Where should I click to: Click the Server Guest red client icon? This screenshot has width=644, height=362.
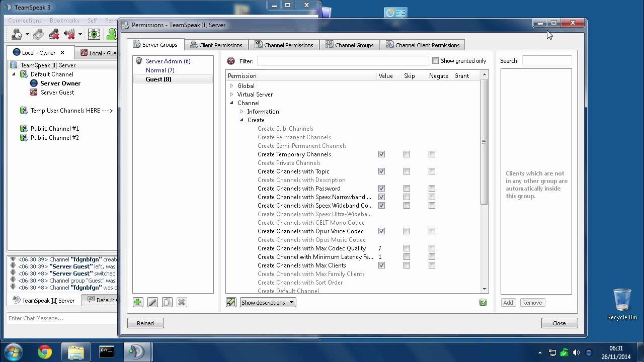point(34,93)
